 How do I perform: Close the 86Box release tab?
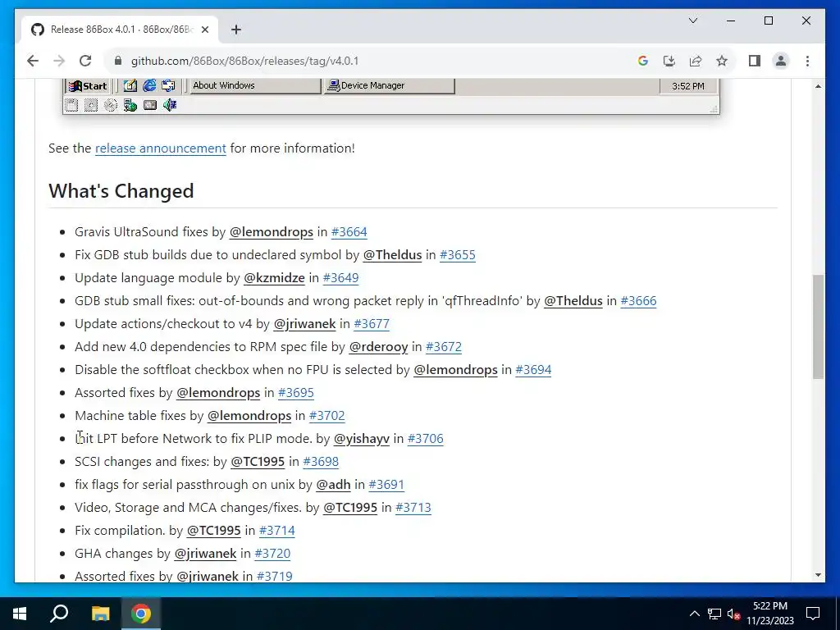204,30
